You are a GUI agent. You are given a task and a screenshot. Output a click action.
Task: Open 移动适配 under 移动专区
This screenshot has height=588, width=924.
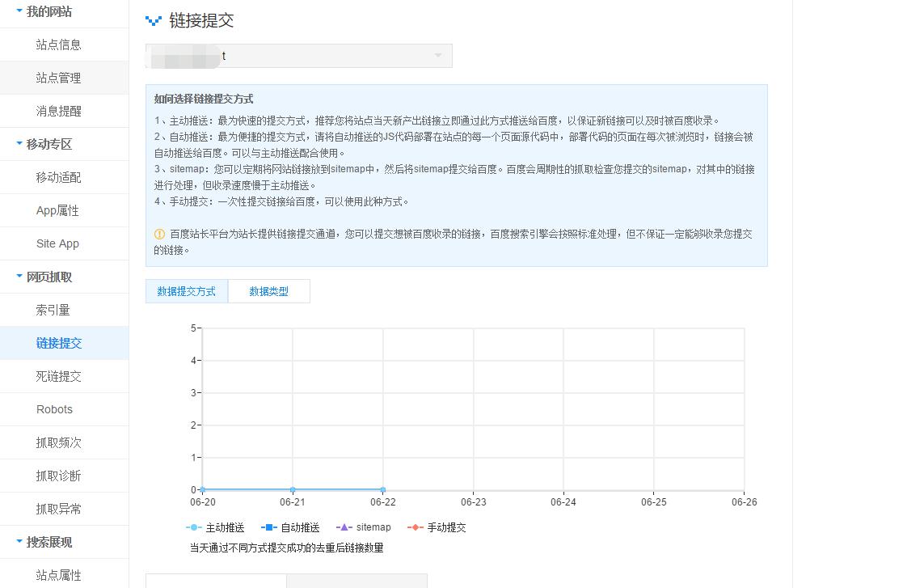tap(57, 177)
